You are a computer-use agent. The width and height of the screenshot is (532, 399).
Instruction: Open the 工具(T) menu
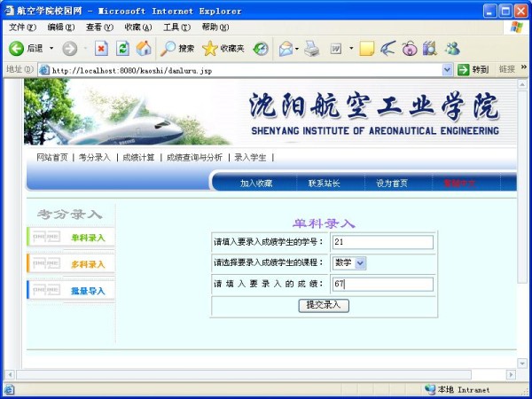pos(176,27)
